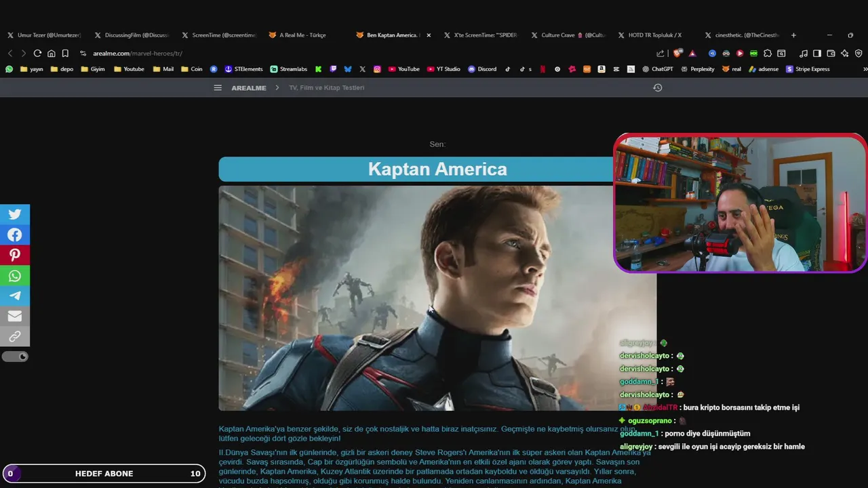Go forward in browser history
The width and height of the screenshot is (868, 488).
coord(24,53)
